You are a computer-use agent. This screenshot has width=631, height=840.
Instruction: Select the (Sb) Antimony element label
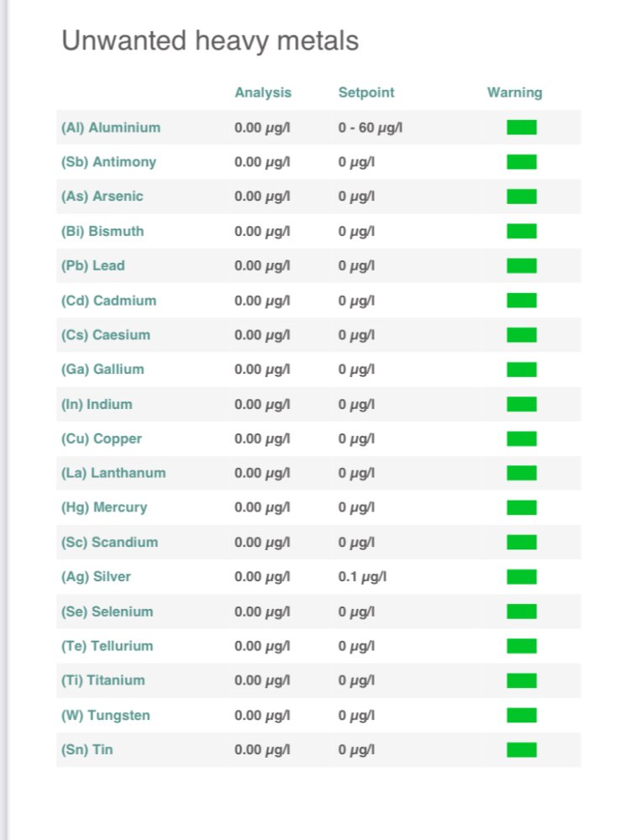pyautogui.click(x=108, y=162)
